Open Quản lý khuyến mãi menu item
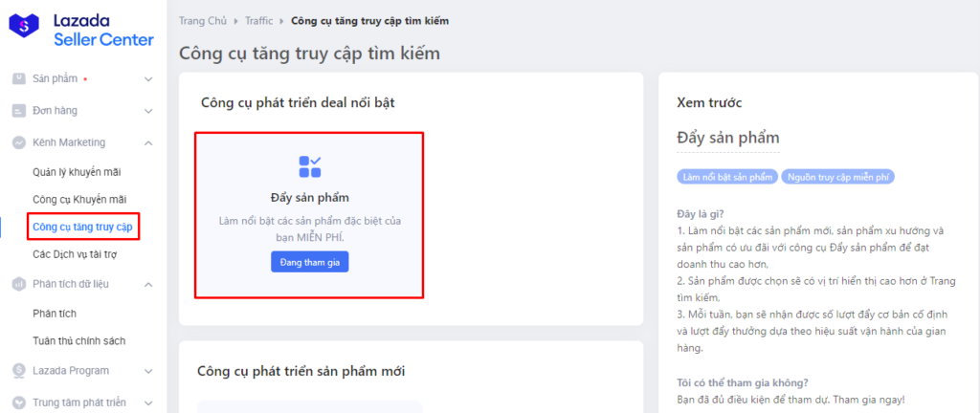This screenshot has height=413, width=980. coord(77,172)
